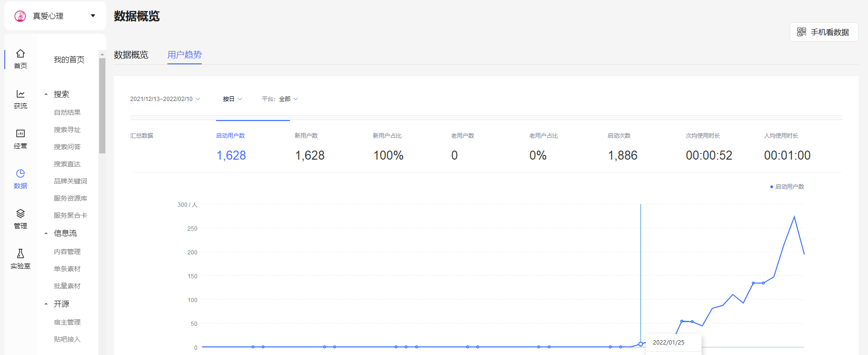Click the 00:00:52 duration value
This screenshot has width=868, height=355.
709,155
